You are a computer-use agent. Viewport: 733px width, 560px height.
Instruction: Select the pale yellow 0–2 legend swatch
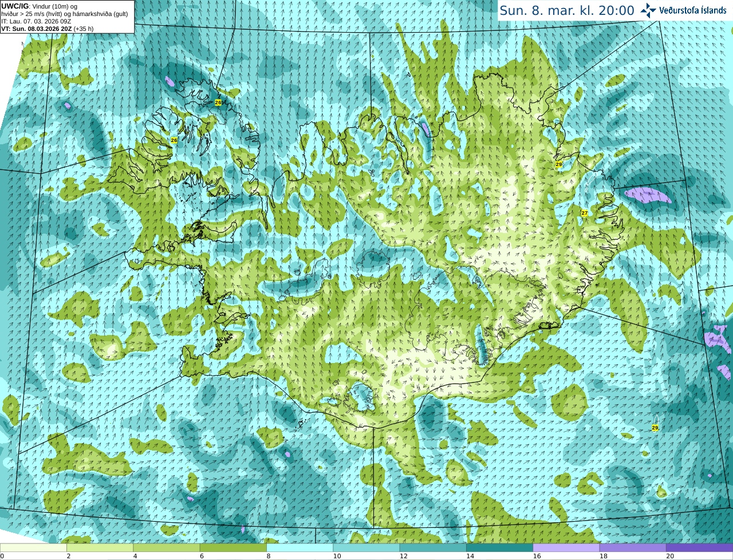(33, 547)
